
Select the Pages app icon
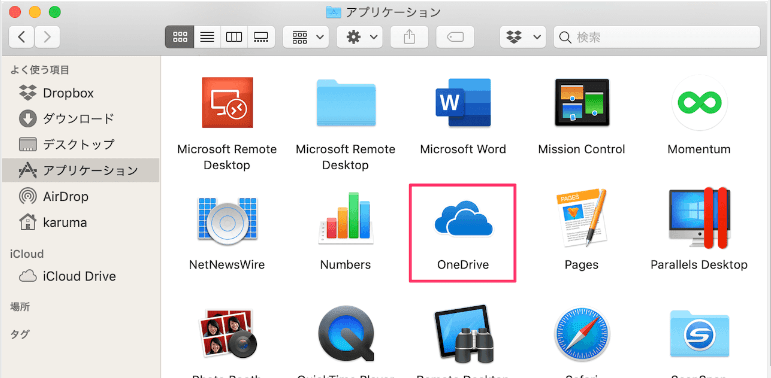point(582,218)
